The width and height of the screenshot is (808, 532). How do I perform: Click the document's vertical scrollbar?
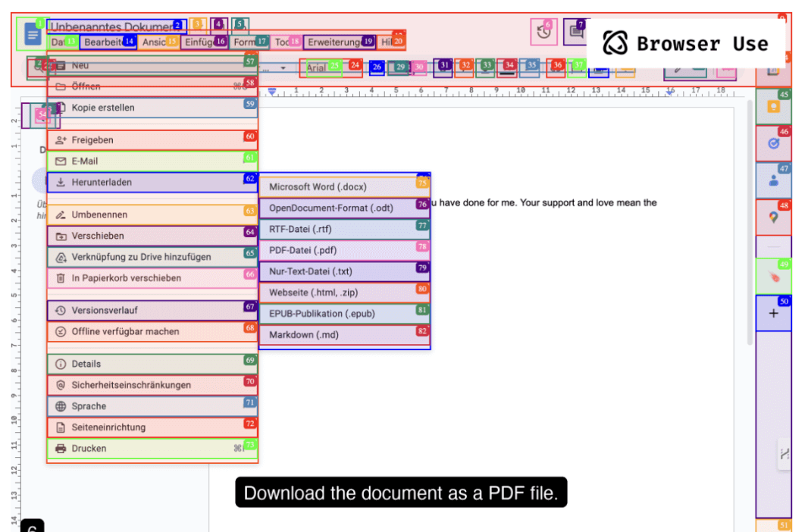click(x=750, y=221)
